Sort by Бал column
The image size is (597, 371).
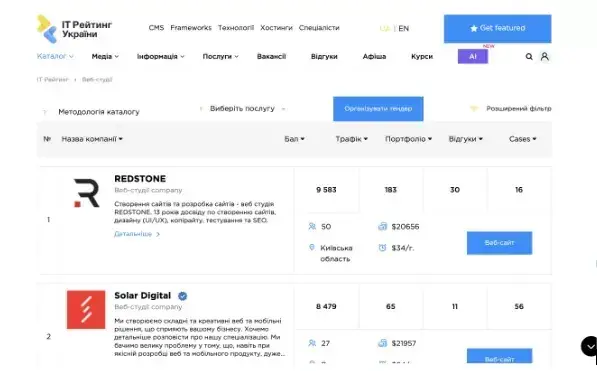click(294, 139)
